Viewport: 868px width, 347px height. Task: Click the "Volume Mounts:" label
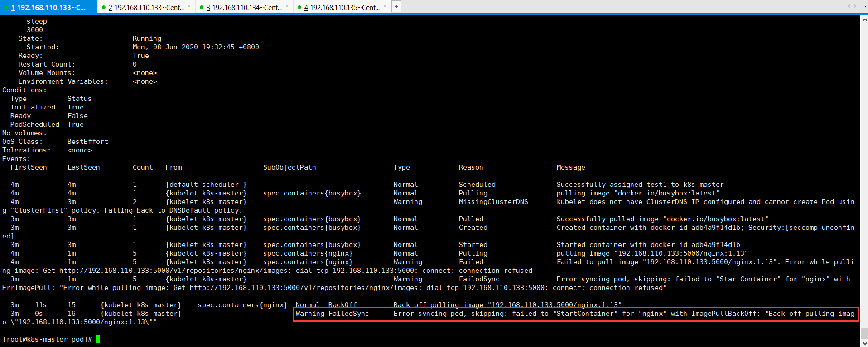tap(47, 73)
